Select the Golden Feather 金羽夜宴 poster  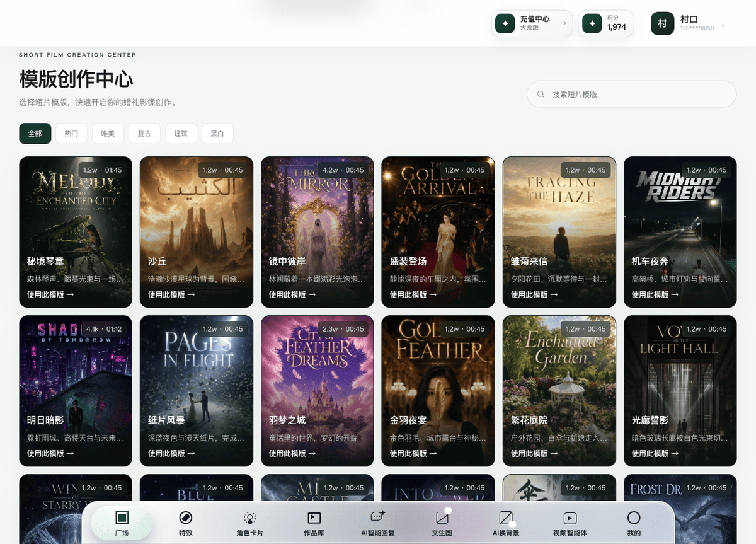tap(438, 391)
